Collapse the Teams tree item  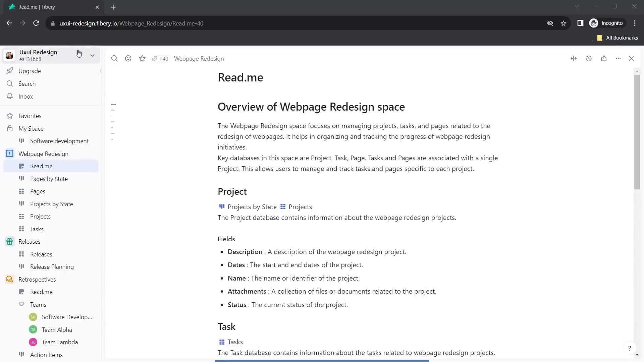click(x=21, y=304)
